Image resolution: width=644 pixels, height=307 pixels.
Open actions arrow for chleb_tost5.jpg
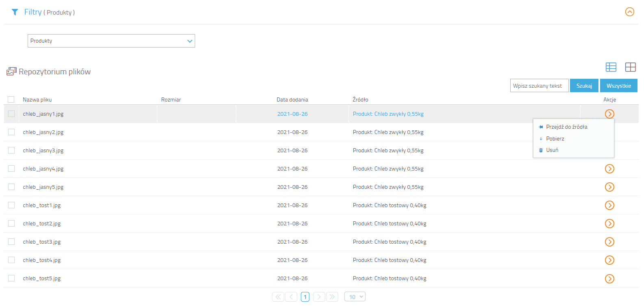click(609, 279)
